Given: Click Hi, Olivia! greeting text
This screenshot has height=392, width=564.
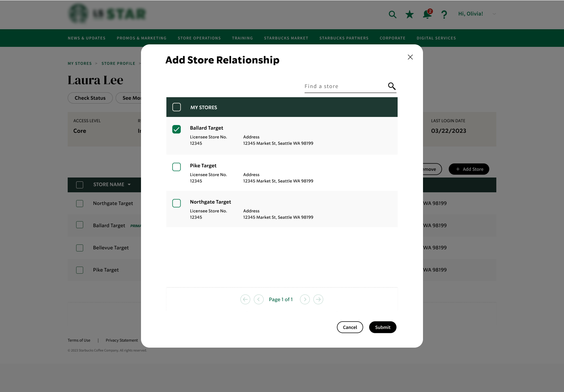Looking at the screenshot, I should tap(471, 14).
